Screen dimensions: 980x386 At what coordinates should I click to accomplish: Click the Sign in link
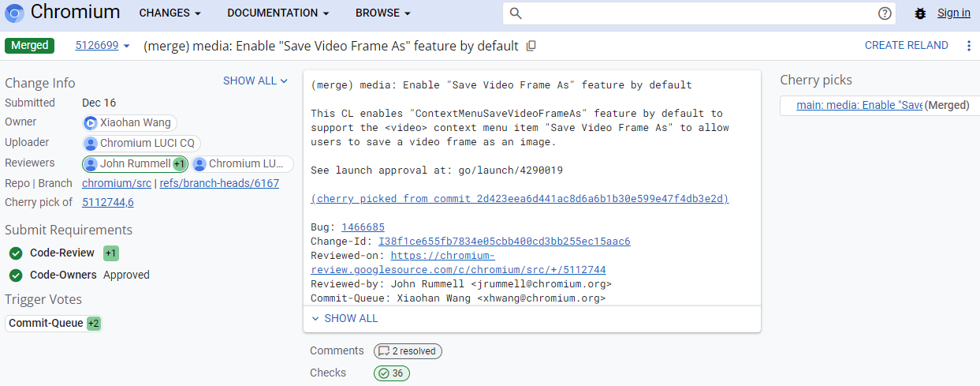(x=954, y=13)
